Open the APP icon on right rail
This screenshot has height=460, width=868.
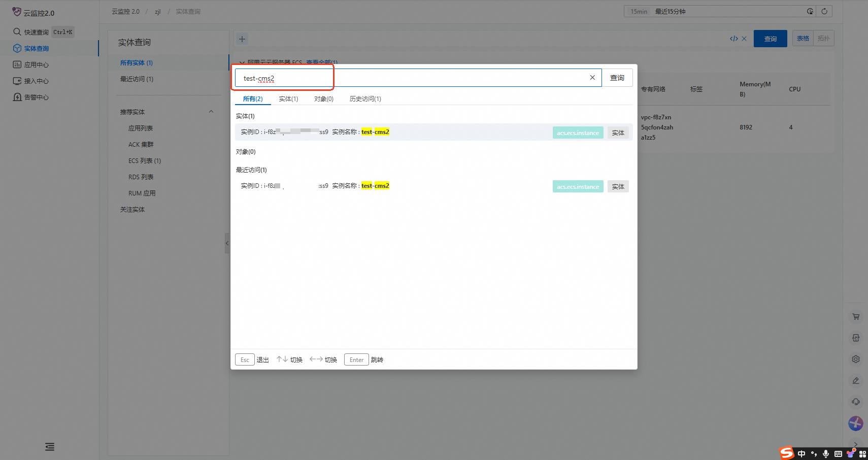click(x=856, y=338)
